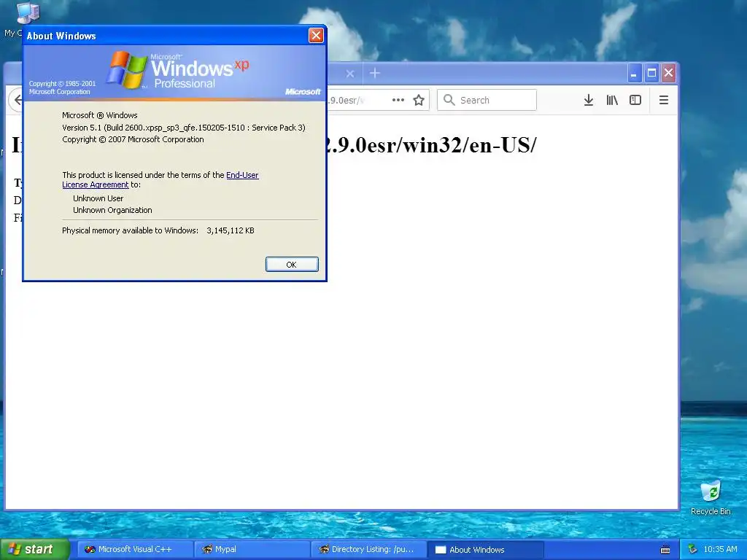Bookmark this page with the star icon
The width and height of the screenshot is (747, 560).
(x=419, y=100)
